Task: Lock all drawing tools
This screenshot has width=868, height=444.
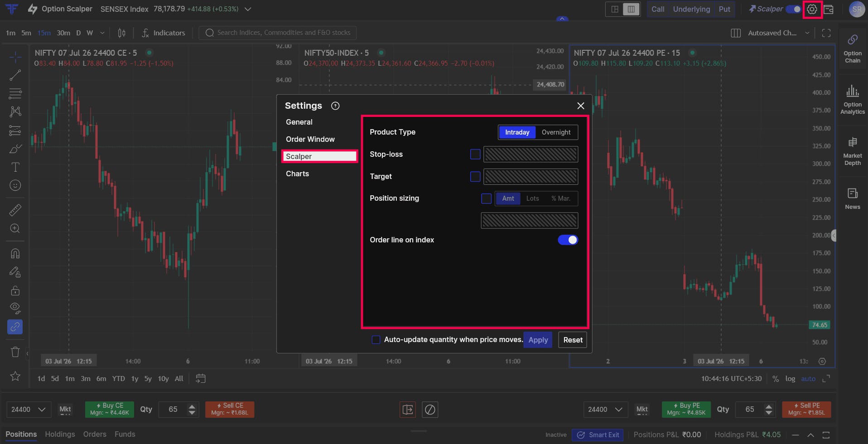Action: pos(15,290)
